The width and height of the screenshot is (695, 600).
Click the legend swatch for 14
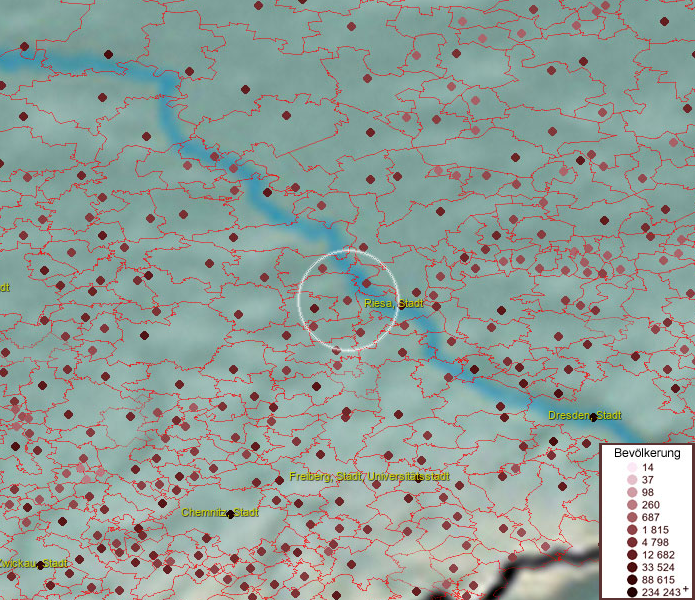point(632,468)
